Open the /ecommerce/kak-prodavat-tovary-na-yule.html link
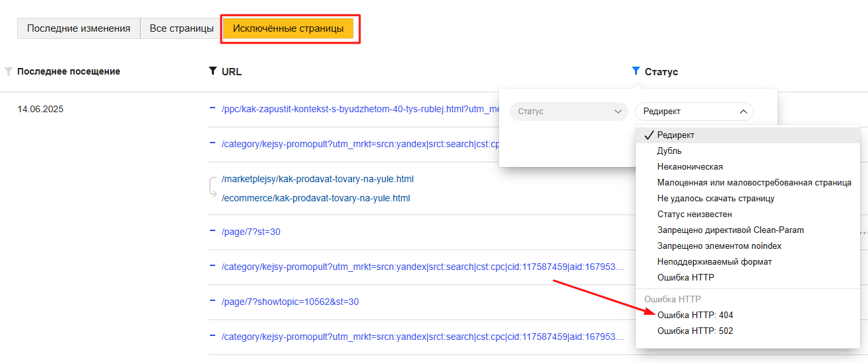Image resolution: width=868 pixels, height=363 pixels. click(316, 198)
